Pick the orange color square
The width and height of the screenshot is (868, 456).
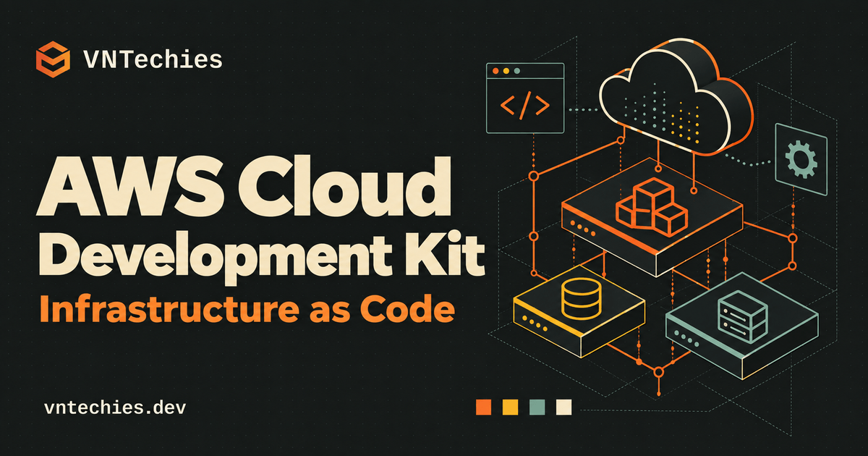pos(484,408)
